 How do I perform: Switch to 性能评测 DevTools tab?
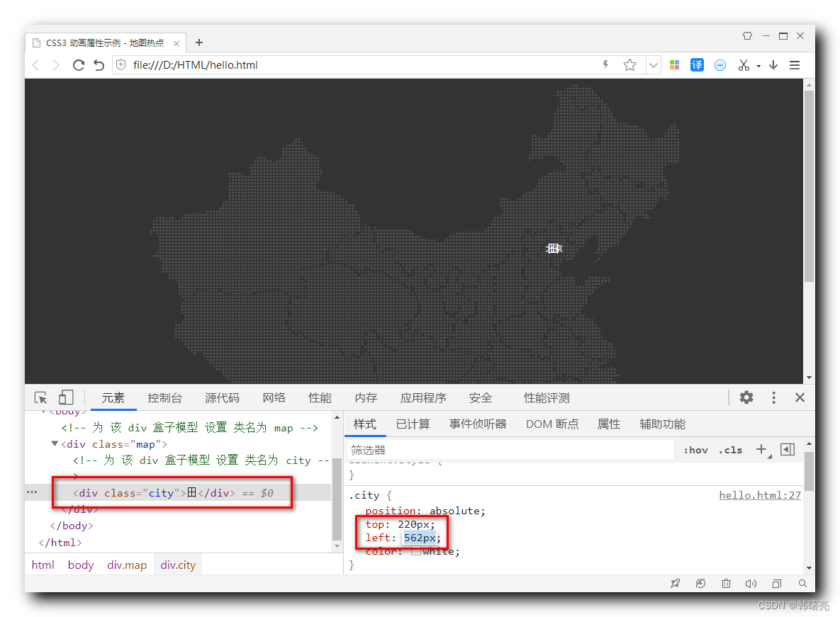coord(547,398)
